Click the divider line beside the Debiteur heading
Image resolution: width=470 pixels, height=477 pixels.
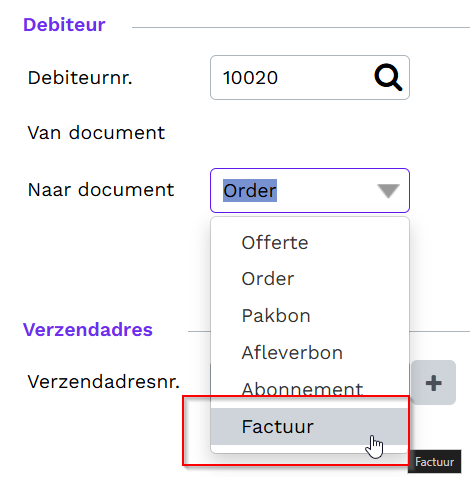(301, 27)
